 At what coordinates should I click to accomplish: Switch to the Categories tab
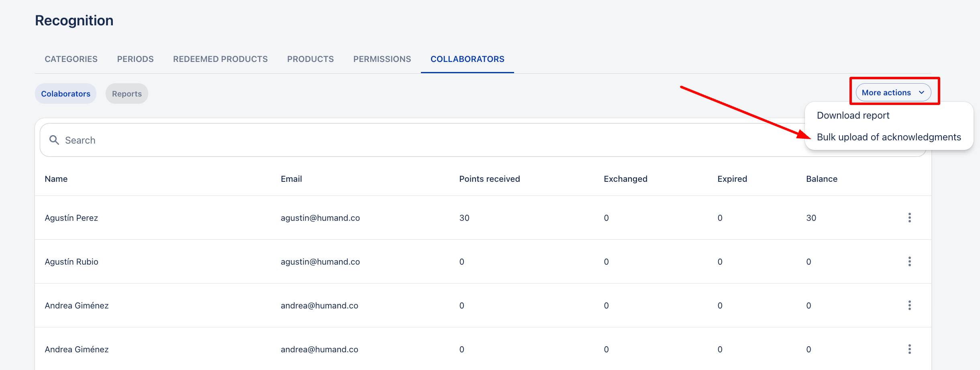(x=71, y=59)
